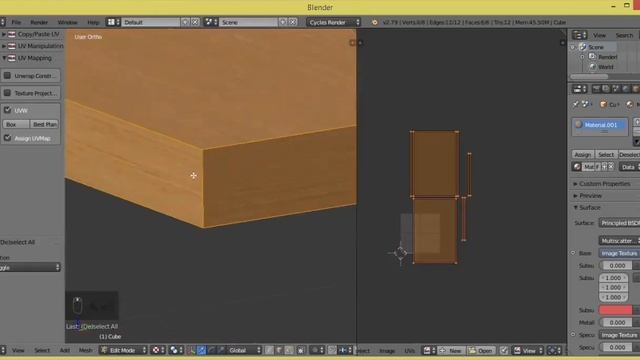Toggle UVW checkbox
Image resolution: width=640 pixels, height=360 pixels.
(x=7, y=110)
